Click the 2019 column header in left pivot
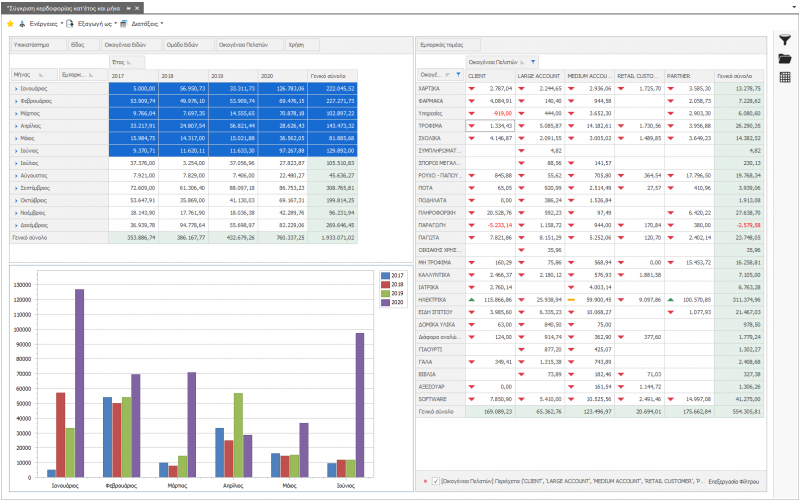 point(233,76)
